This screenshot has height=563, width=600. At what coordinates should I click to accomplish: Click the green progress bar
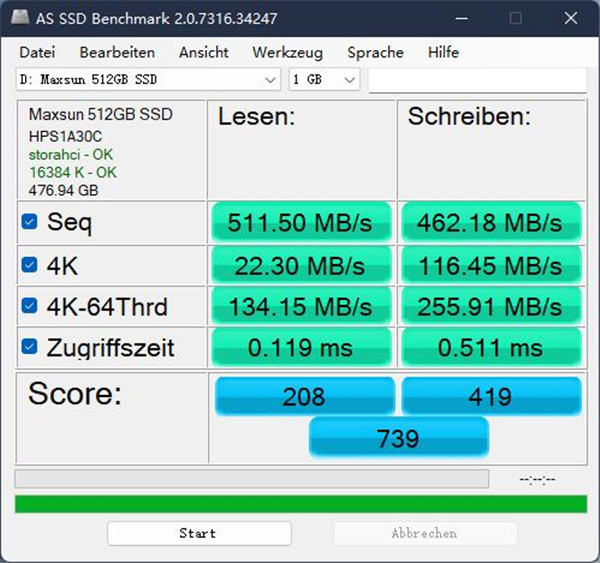(x=298, y=503)
